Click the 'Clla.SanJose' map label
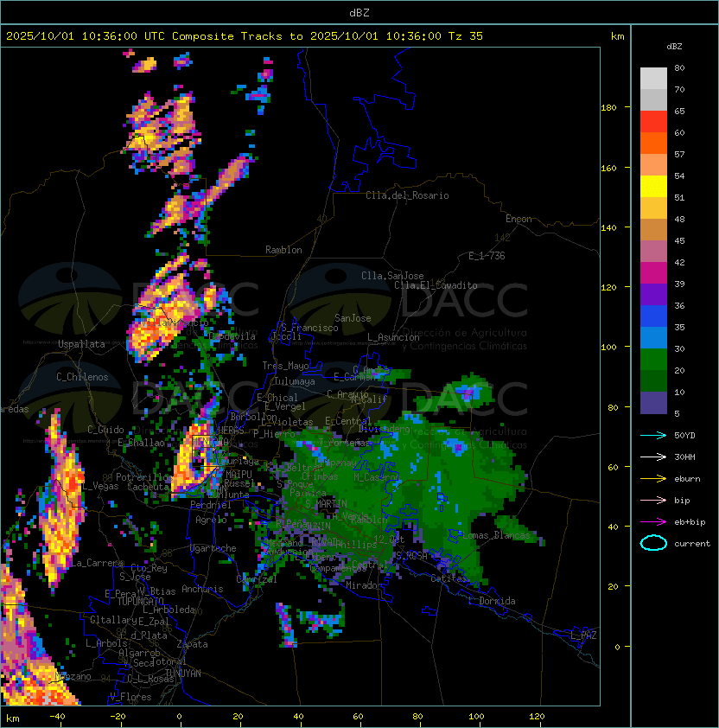Screen dimensions: 719x728 point(392,276)
